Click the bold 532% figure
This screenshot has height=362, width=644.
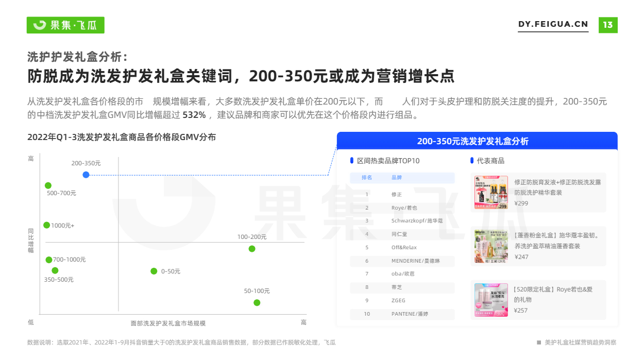(194, 115)
